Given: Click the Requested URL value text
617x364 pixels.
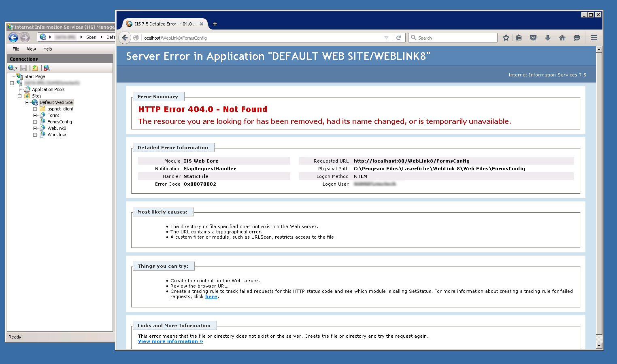Looking at the screenshot, I should [411, 161].
